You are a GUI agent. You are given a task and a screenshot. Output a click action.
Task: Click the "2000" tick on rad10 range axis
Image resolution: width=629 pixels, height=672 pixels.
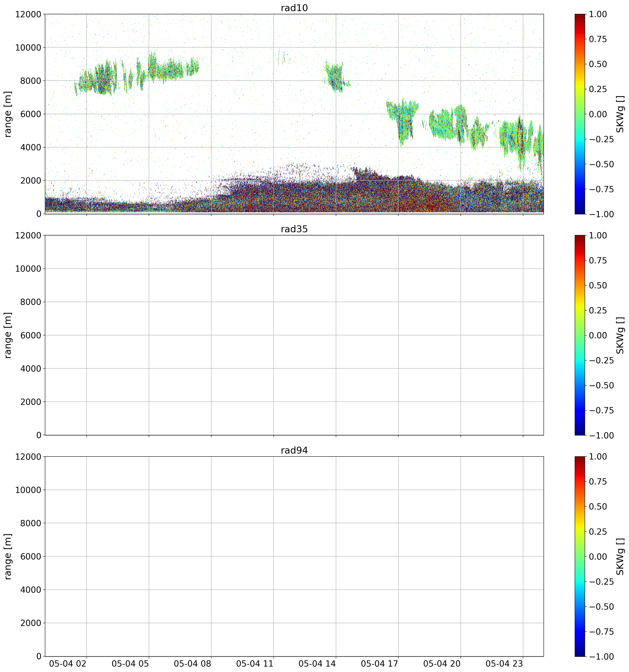pos(31,181)
